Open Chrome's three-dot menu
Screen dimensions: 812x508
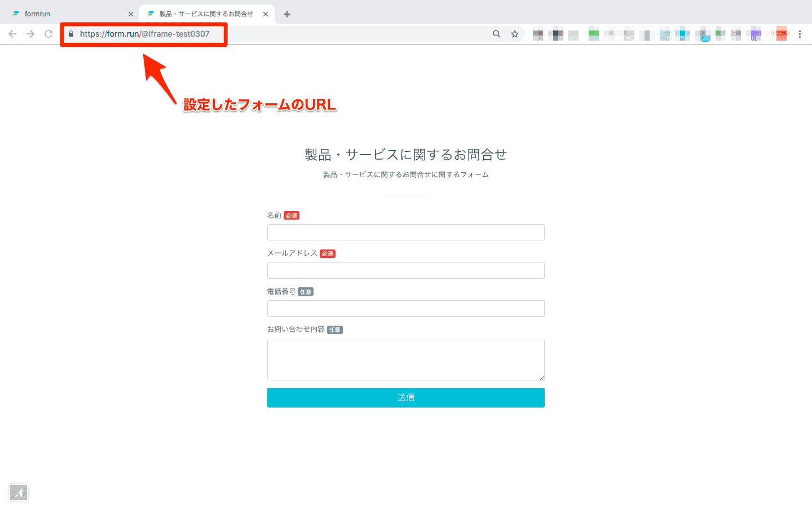click(x=800, y=34)
